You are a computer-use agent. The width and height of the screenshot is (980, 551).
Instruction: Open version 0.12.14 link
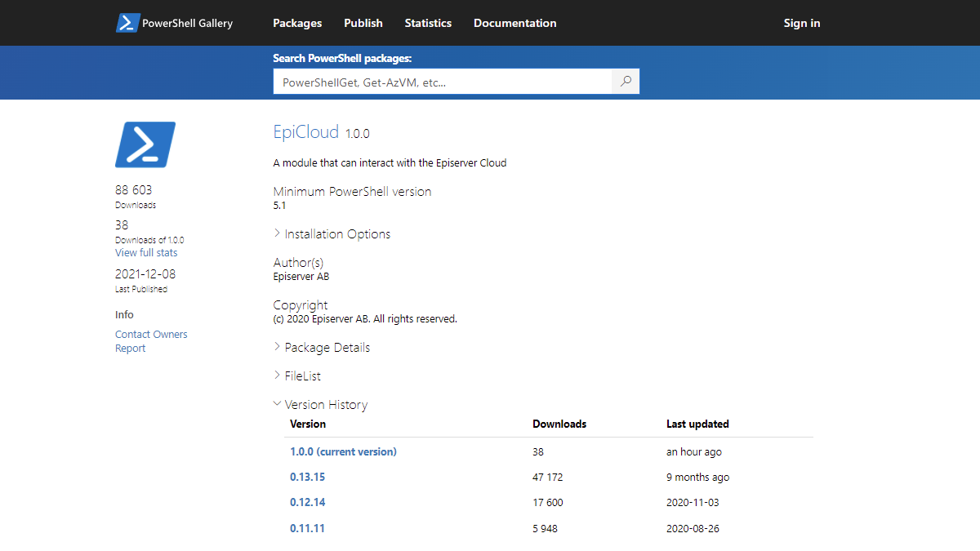coord(307,503)
